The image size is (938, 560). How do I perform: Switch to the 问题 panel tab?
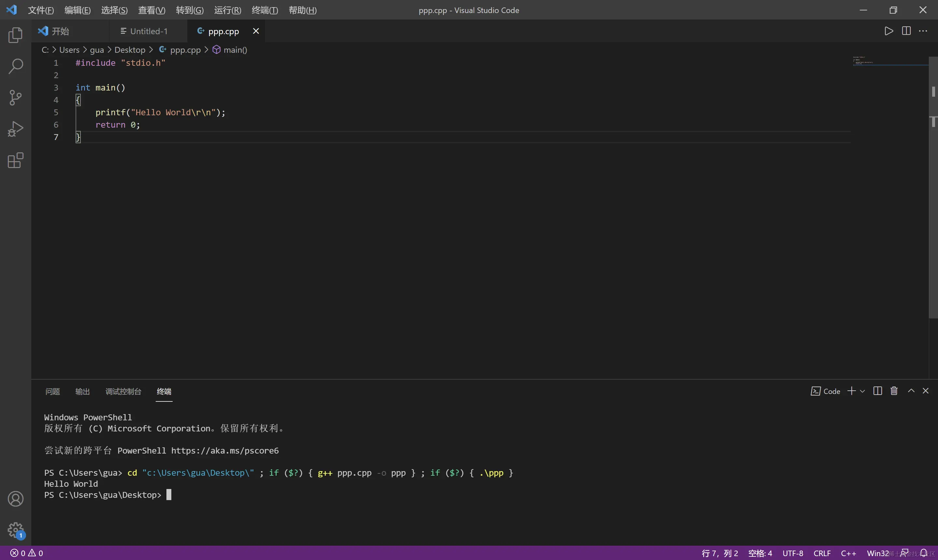point(52,391)
